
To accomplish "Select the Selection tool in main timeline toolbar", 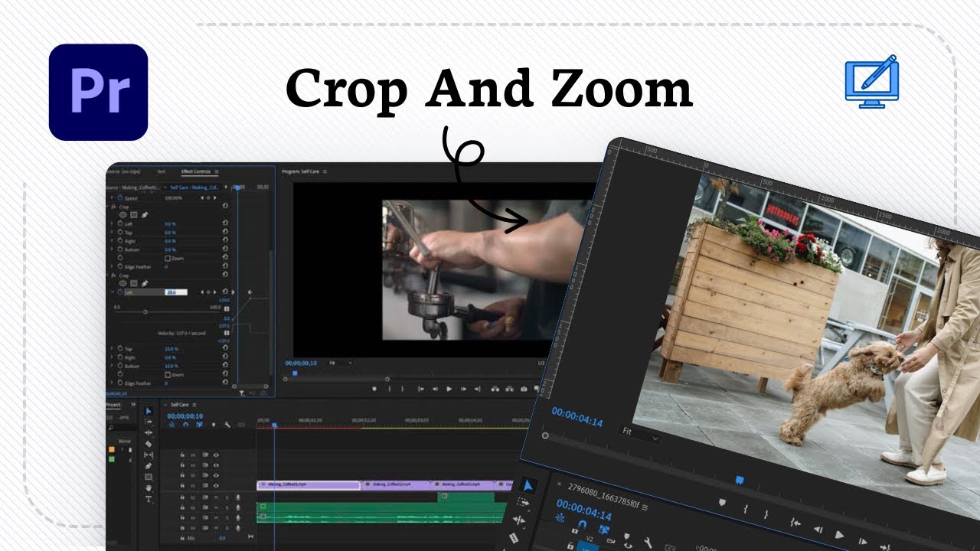I will [149, 411].
